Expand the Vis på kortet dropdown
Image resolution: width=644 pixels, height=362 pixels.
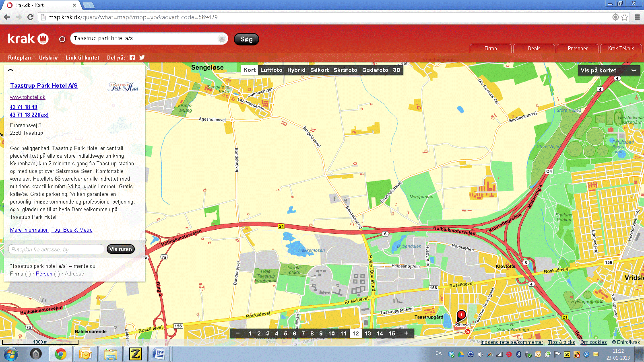click(608, 70)
